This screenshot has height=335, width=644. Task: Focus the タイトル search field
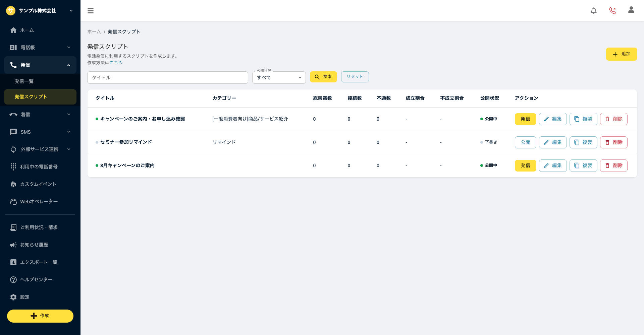click(168, 77)
